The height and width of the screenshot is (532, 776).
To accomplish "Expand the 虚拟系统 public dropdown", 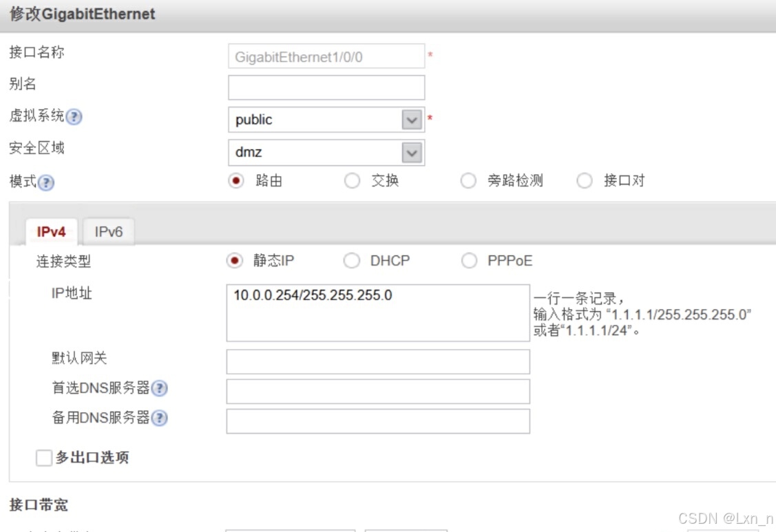I will 412,120.
